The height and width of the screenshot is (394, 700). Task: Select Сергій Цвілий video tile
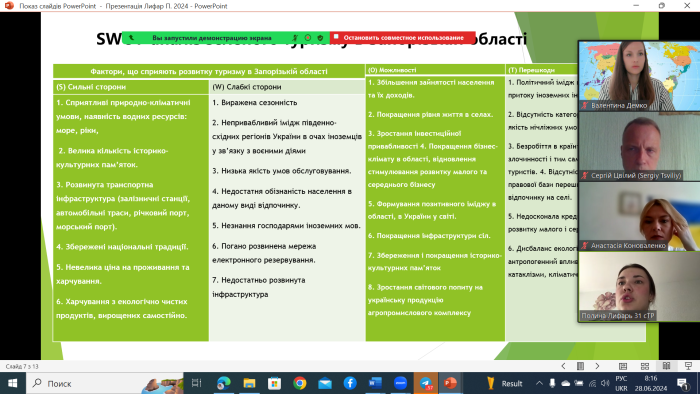pyautogui.click(x=639, y=146)
